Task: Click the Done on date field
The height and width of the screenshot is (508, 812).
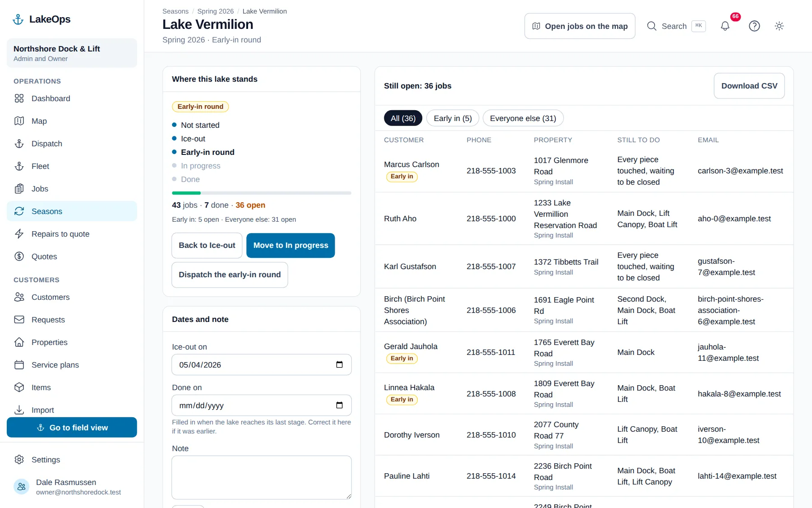Action: tap(261, 405)
